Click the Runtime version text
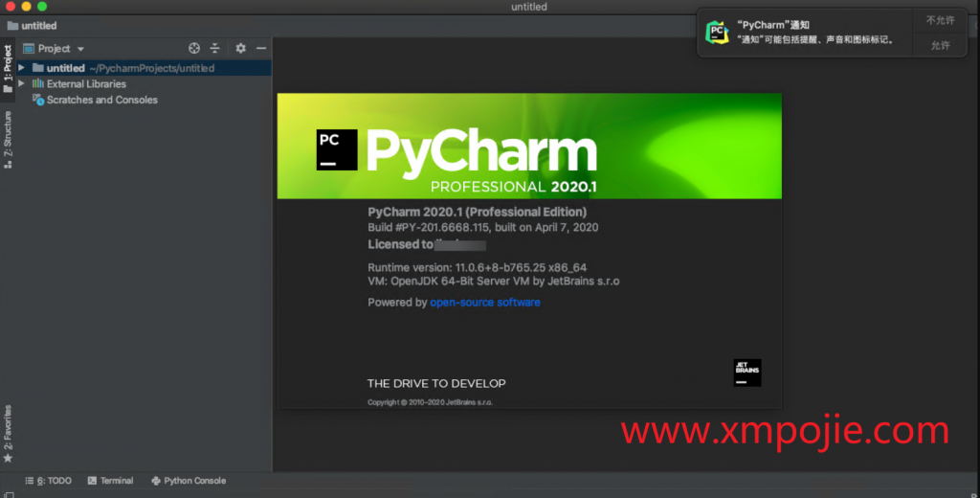The width and height of the screenshot is (980, 498). click(477, 267)
